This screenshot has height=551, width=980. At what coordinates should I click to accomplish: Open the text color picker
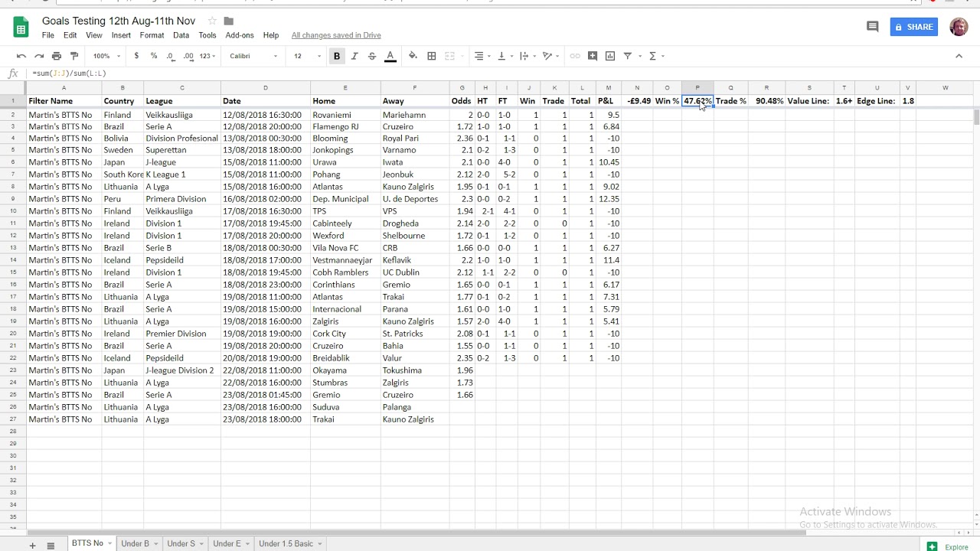(390, 56)
